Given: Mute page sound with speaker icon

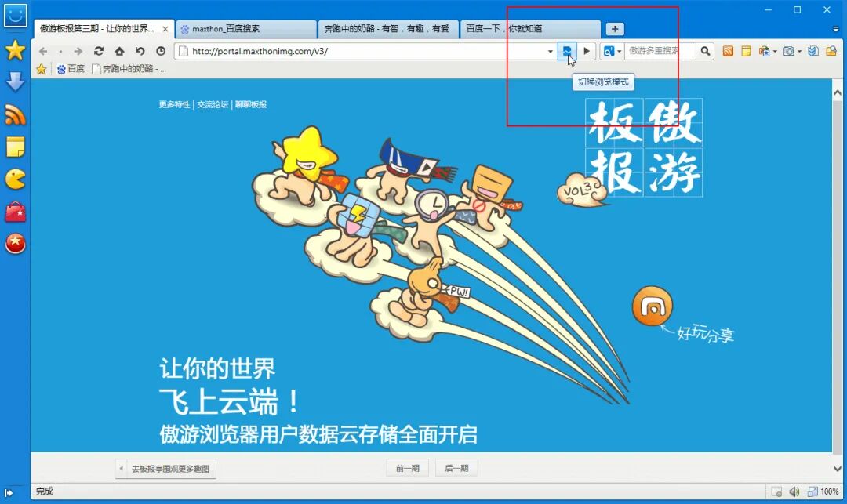Looking at the screenshot, I should coord(794,491).
